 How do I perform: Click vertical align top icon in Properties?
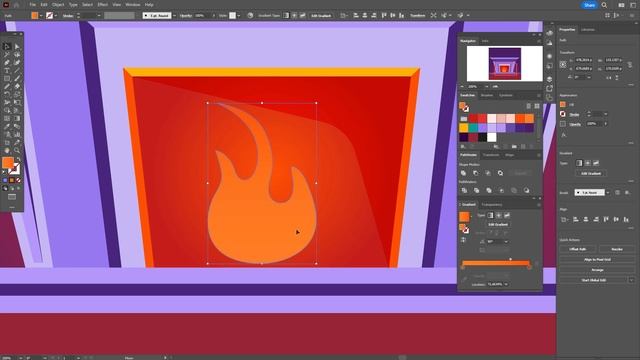[606, 220]
